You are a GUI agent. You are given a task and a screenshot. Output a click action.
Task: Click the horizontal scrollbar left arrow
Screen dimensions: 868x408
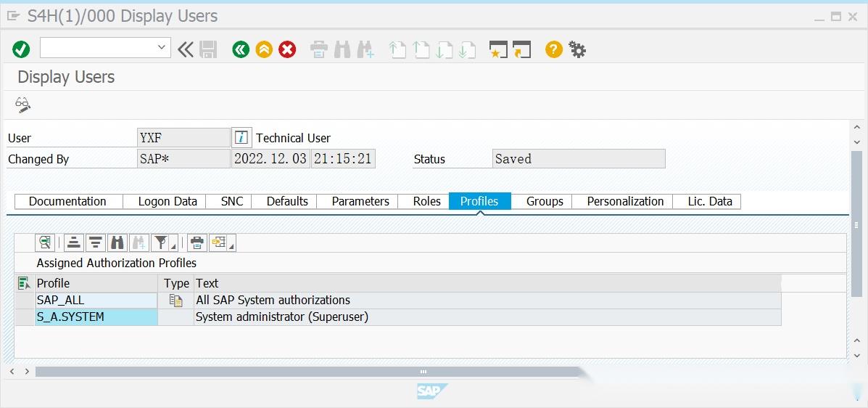[x=13, y=372]
